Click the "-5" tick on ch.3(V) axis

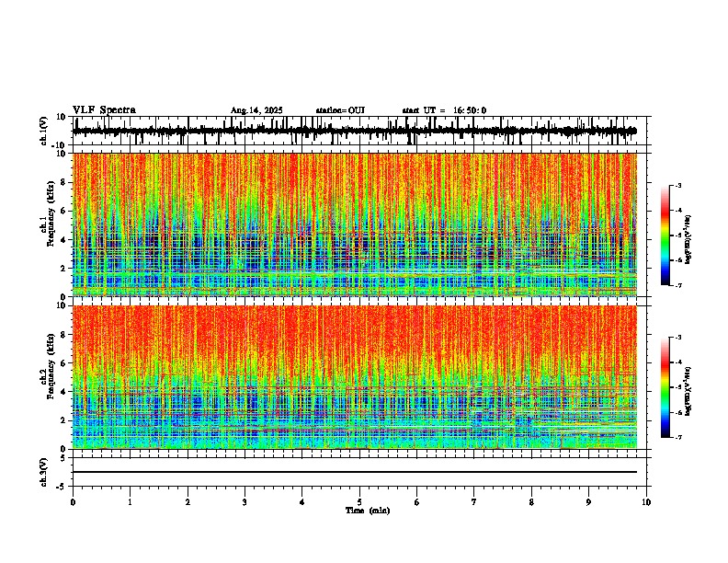(x=62, y=487)
